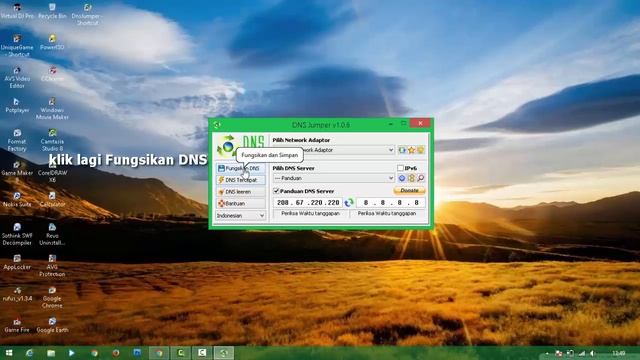Click the Periksa Waktu tanggapan link under 8.8.8.8
This screenshot has width=640, height=360.
coord(387,213)
